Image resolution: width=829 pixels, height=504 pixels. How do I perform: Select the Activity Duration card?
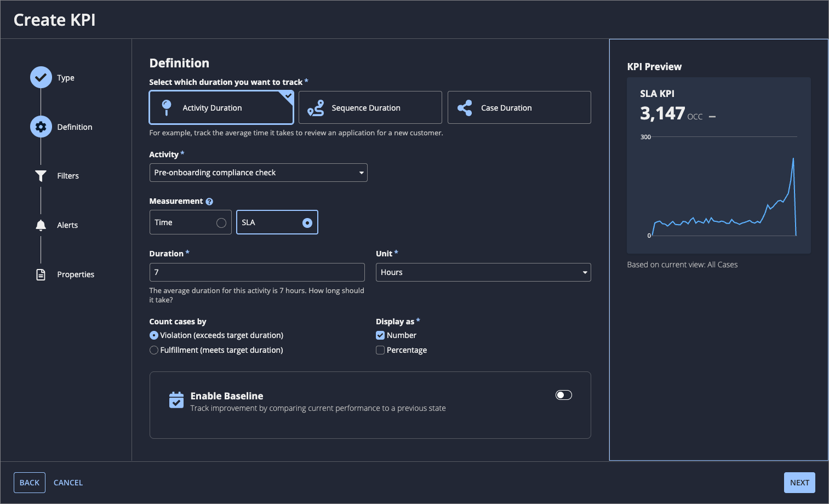[x=221, y=107]
